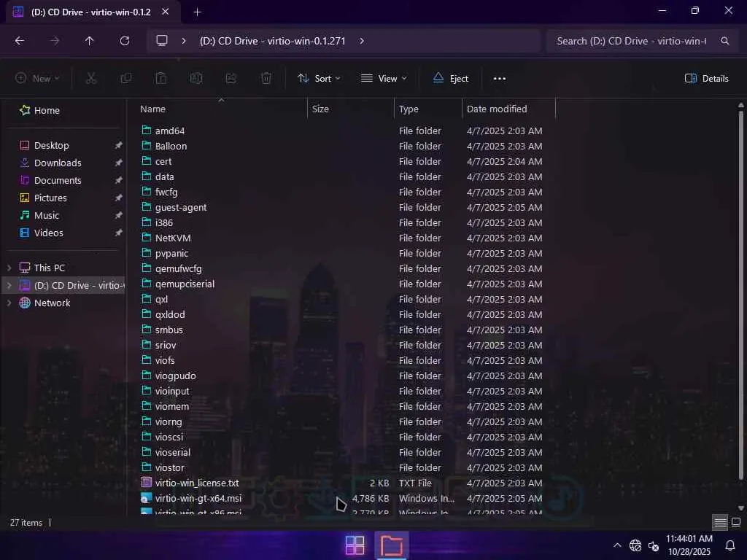
Task: Sort by the Type column header
Action: (409, 109)
